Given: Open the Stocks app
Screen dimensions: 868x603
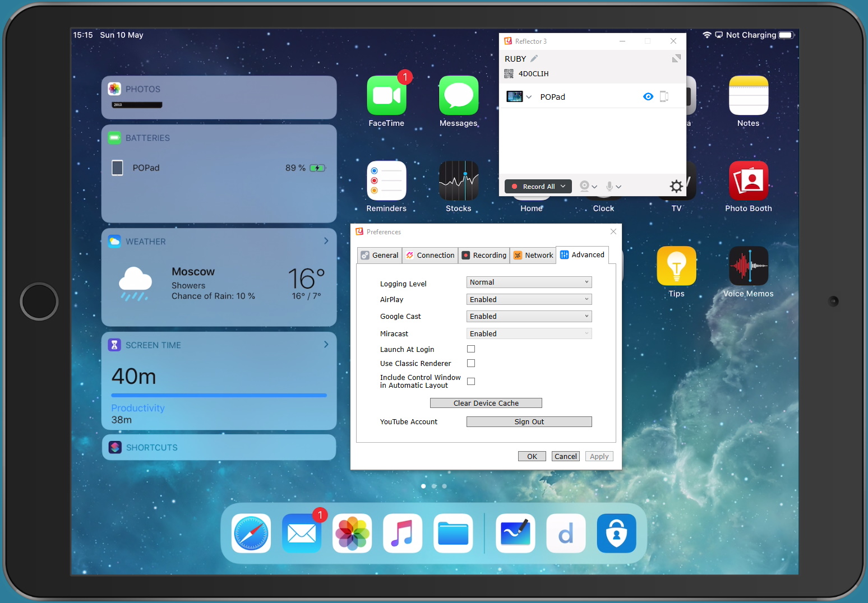Looking at the screenshot, I should [x=459, y=180].
